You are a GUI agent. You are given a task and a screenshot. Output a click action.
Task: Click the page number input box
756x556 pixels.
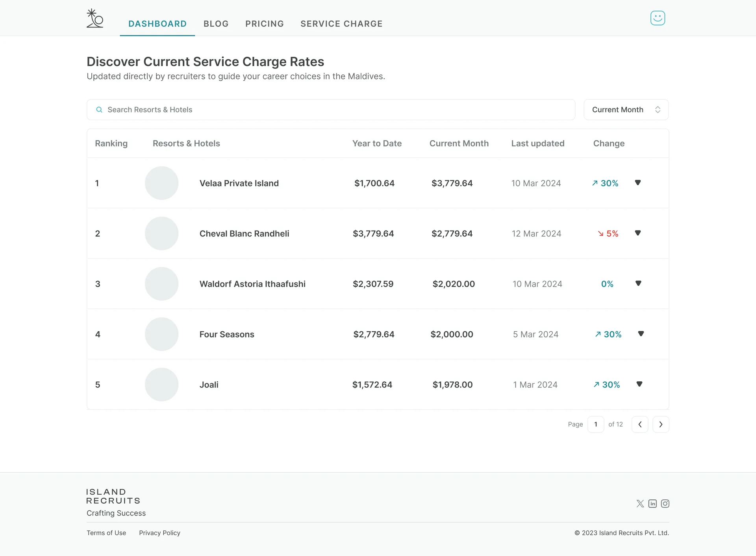[x=596, y=424]
